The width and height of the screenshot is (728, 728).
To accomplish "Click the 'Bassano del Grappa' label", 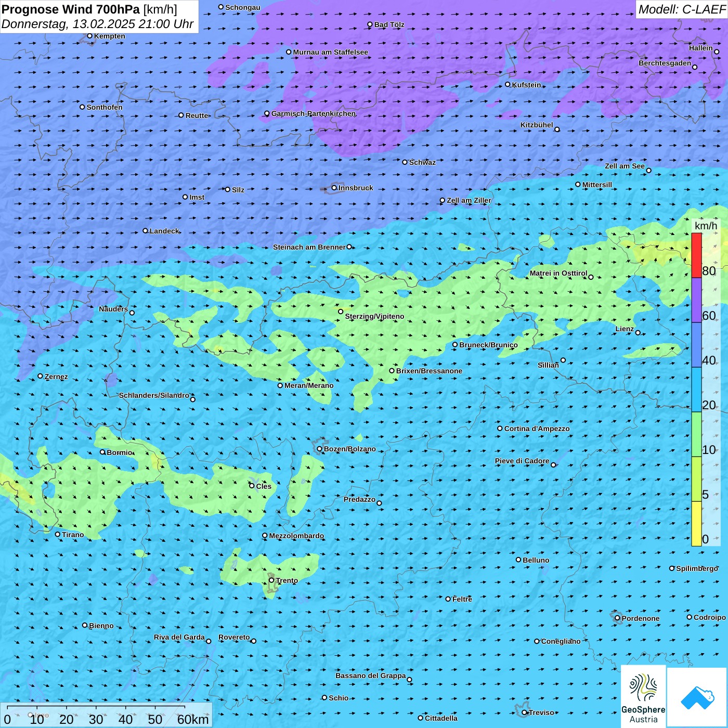I will tap(371, 675).
